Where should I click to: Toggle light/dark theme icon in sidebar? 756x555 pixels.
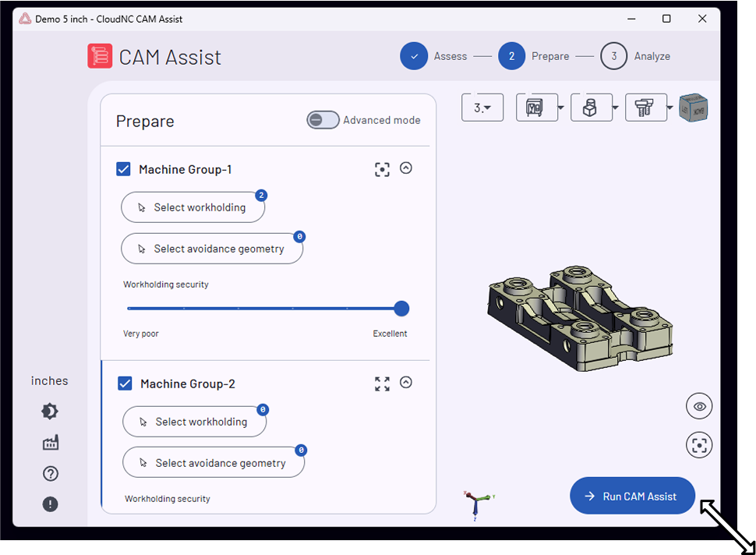click(50, 412)
